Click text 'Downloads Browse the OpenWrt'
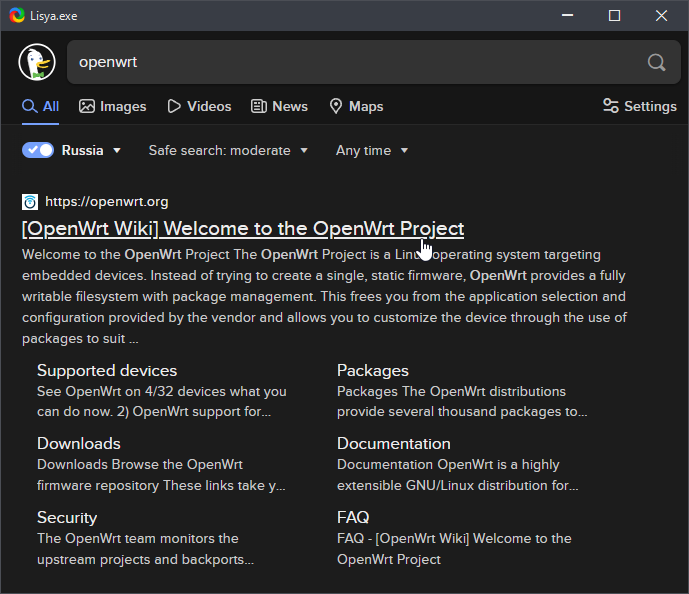 point(140,464)
